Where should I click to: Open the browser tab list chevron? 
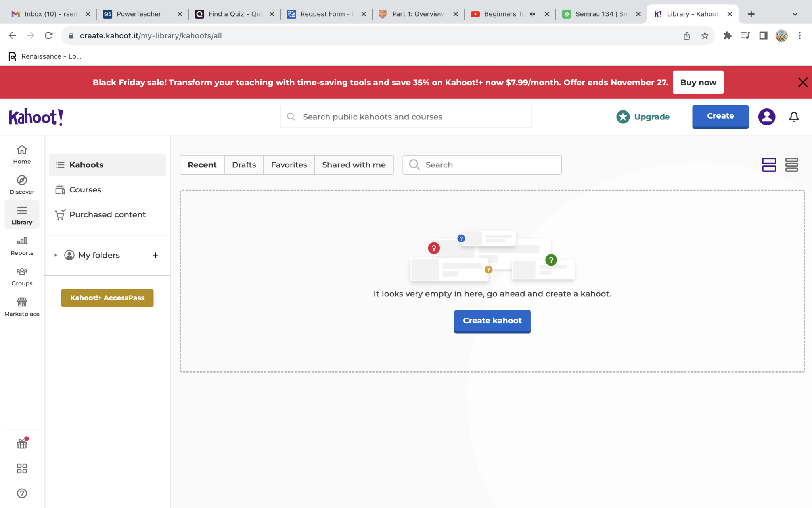click(x=795, y=14)
